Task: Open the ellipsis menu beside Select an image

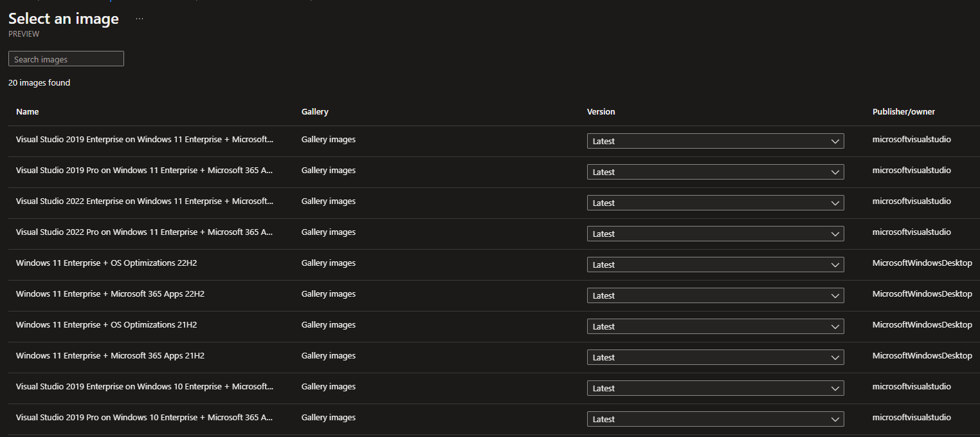Action: pos(140,19)
